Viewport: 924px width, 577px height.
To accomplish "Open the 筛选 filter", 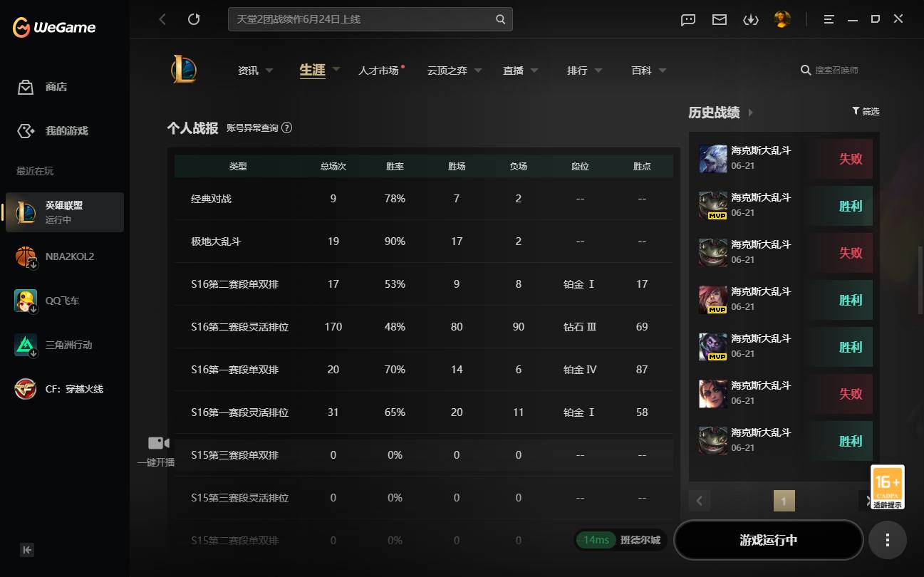I will (x=866, y=111).
